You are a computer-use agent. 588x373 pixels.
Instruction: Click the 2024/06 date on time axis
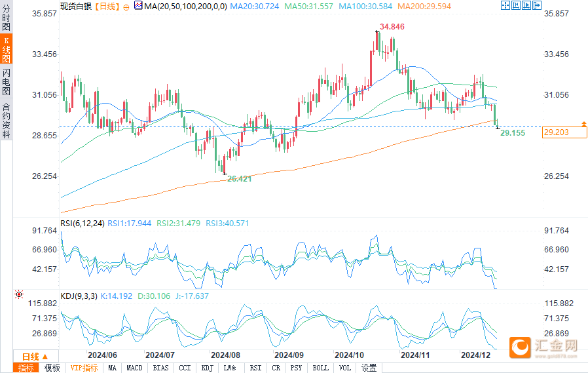click(x=102, y=355)
